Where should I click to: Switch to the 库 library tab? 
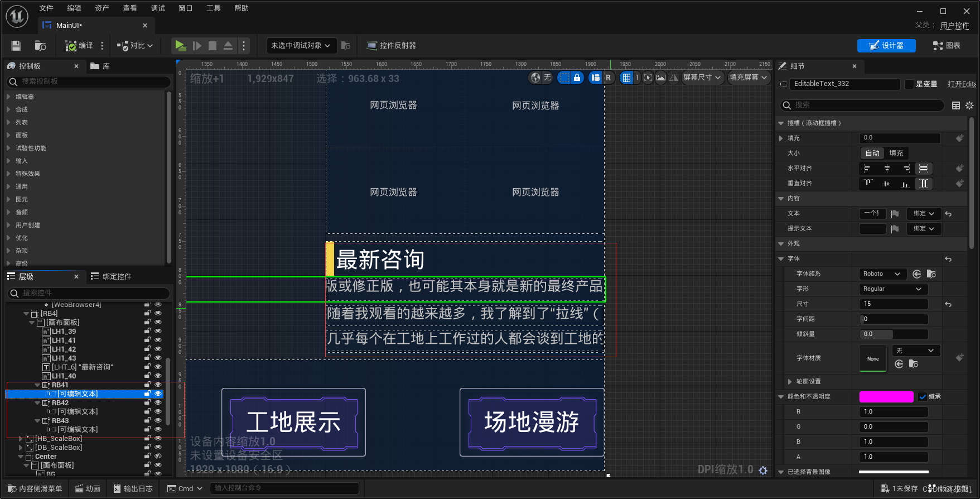(100, 66)
